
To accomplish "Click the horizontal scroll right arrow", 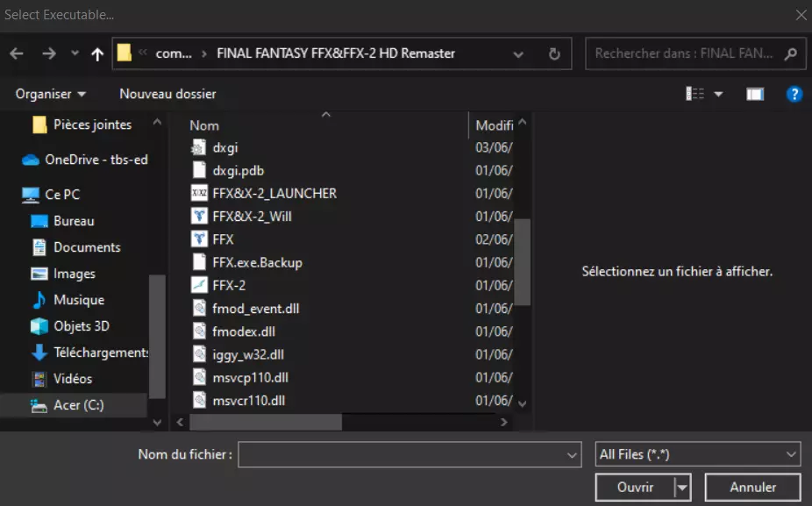I will (503, 422).
